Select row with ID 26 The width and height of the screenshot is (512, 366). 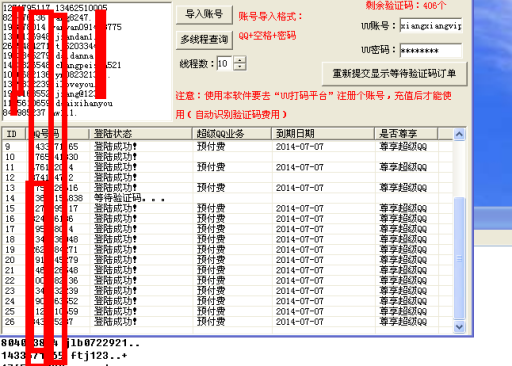tap(227, 322)
